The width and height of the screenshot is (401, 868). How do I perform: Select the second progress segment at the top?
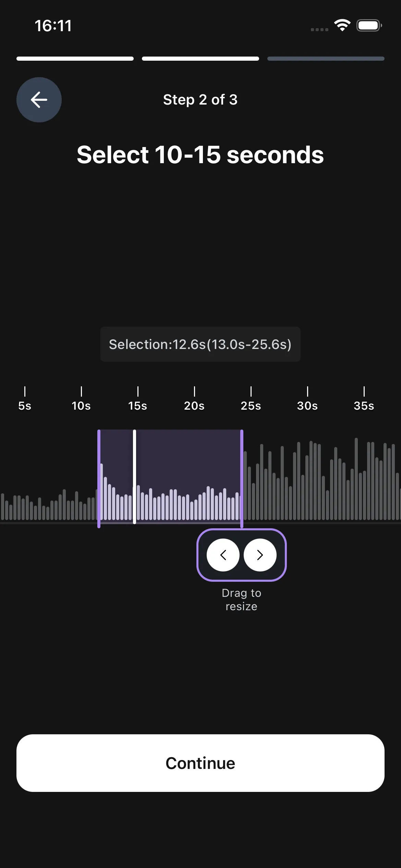(x=200, y=58)
